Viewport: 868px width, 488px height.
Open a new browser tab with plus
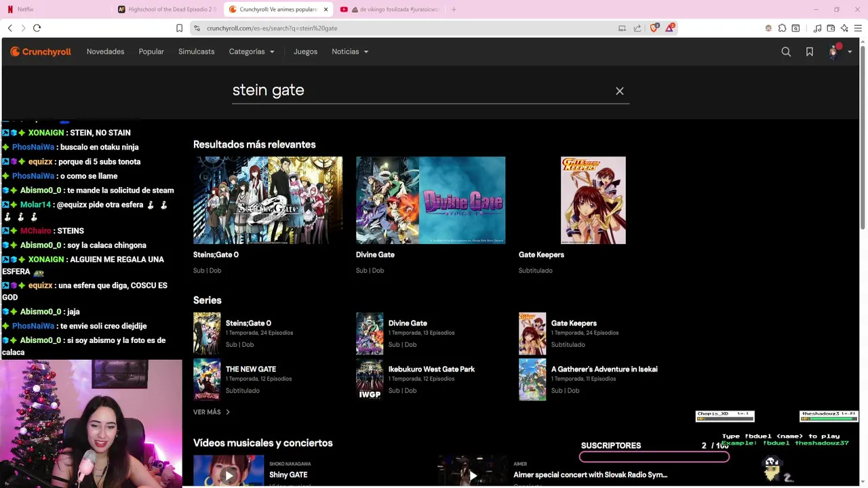point(454,9)
